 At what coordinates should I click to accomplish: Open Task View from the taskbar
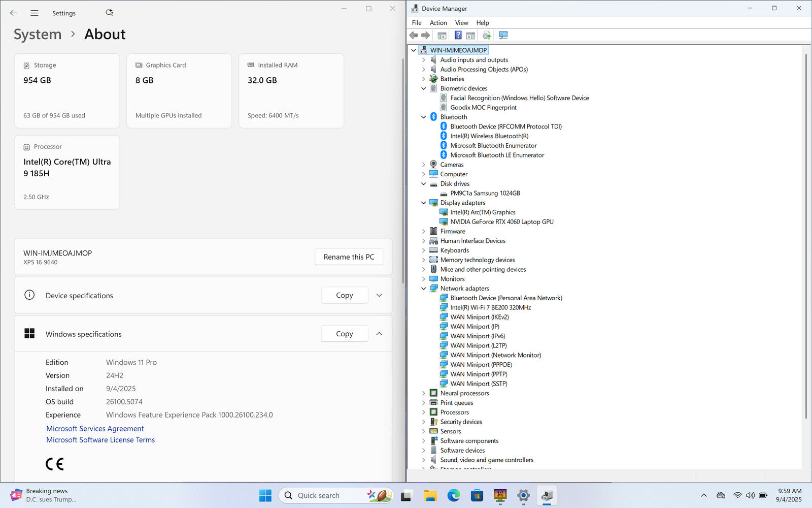point(407,495)
